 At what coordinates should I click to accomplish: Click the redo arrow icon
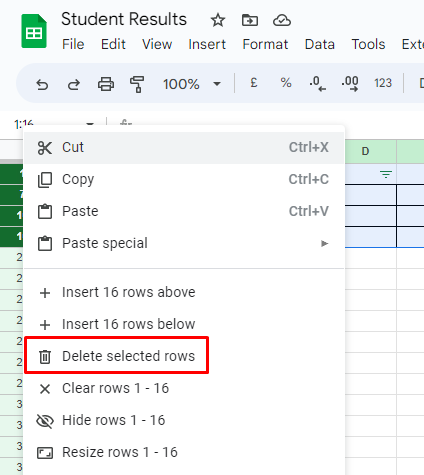tap(74, 84)
